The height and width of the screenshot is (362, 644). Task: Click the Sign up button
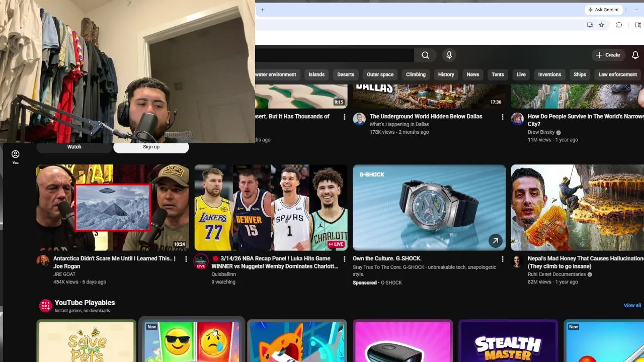click(151, 147)
